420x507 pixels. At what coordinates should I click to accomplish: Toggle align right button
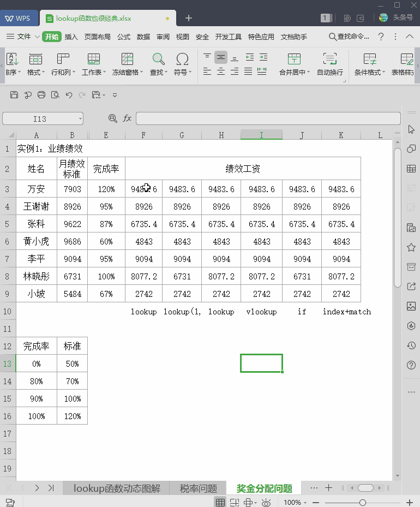click(235, 71)
